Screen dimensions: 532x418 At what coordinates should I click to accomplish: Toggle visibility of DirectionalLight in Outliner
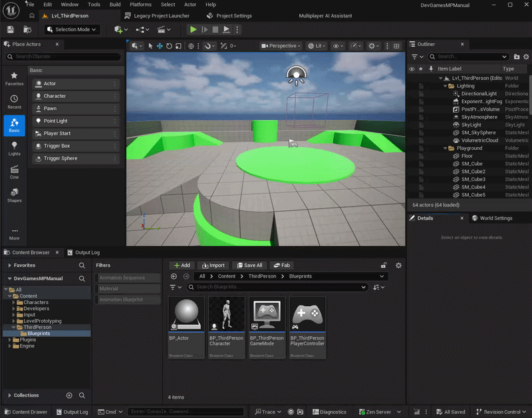(x=412, y=94)
